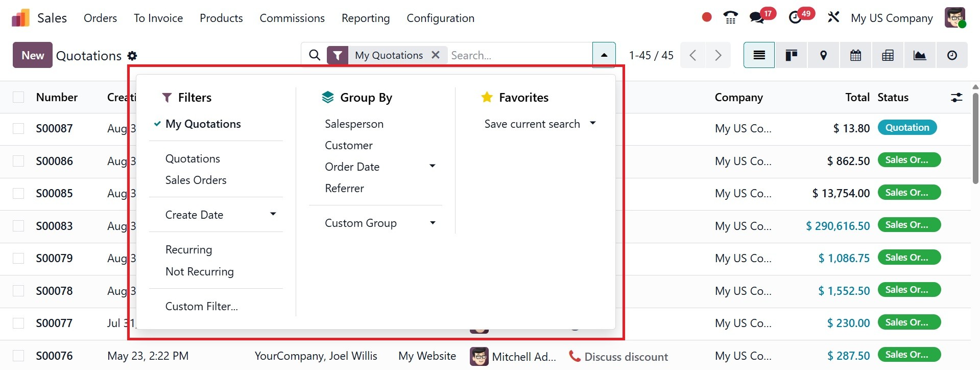The height and width of the screenshot is (370, 980).
Task: Check the select-all header checkbox
Action: pyautogui.click(x=18, y=97)
